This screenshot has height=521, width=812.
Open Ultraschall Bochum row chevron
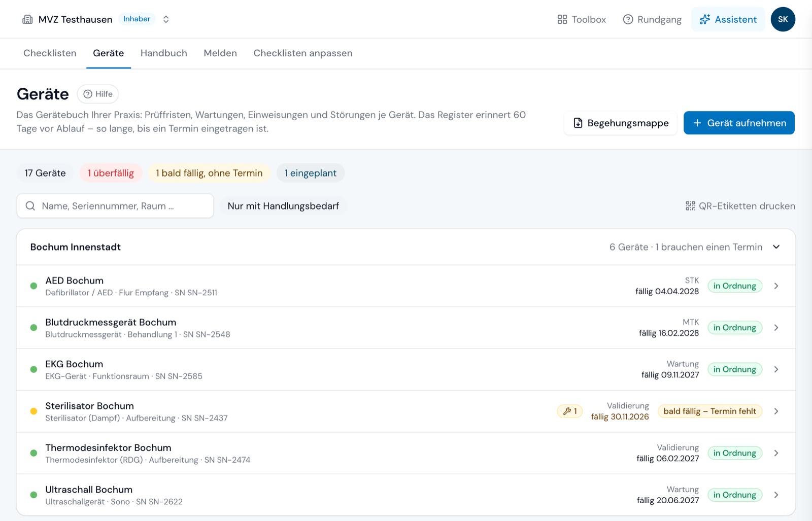pos(776,495)
